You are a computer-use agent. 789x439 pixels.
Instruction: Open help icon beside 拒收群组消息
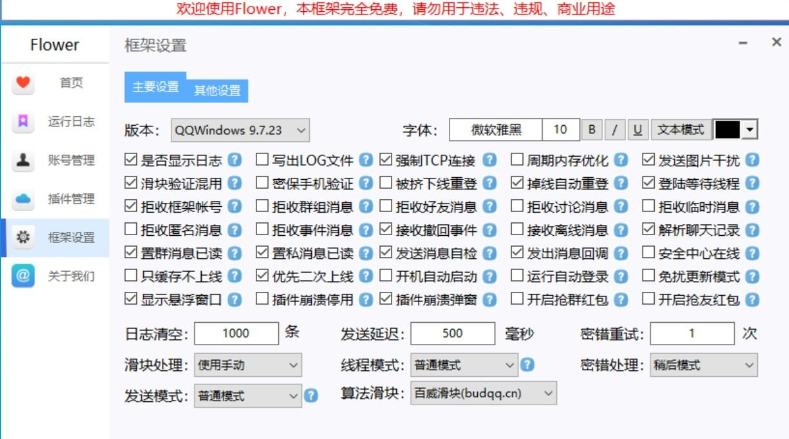366,206
